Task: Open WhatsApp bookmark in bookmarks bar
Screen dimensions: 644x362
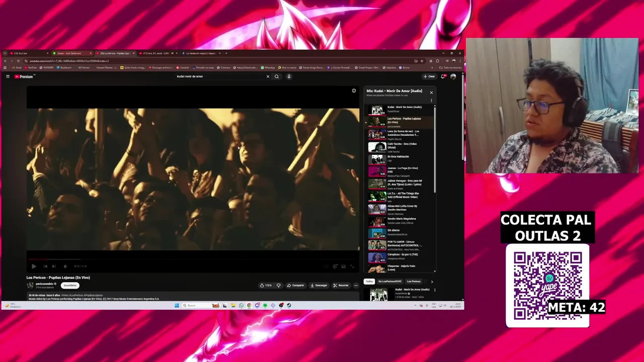Action: coord(268,67)
